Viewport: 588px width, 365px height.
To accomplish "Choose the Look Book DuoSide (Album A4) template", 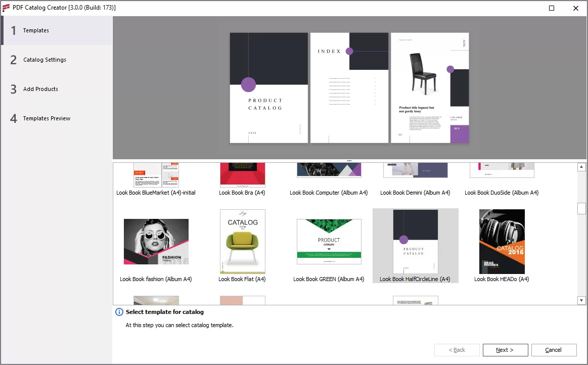I will coord(502,174).
